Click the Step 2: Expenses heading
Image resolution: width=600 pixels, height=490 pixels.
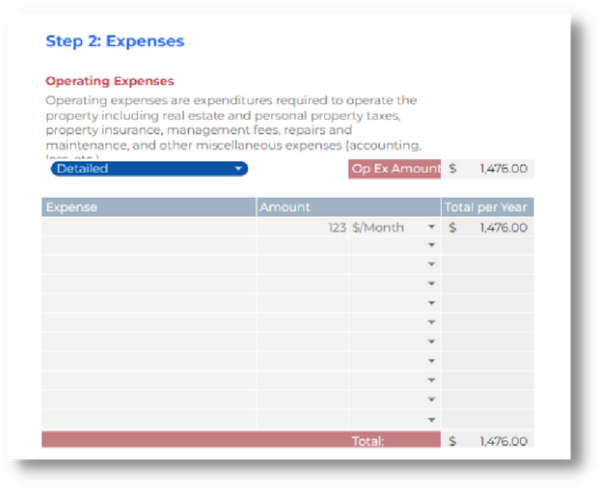(x=115, y=41)
